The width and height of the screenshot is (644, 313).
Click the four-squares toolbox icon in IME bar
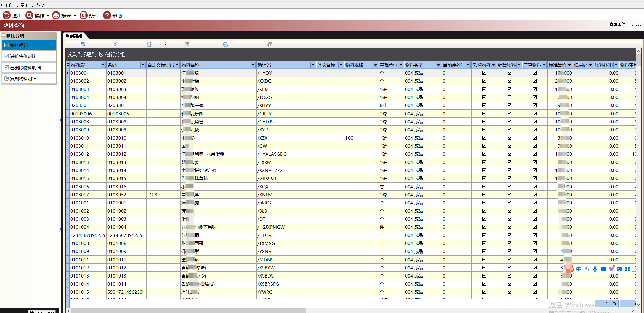click(627, 269)
